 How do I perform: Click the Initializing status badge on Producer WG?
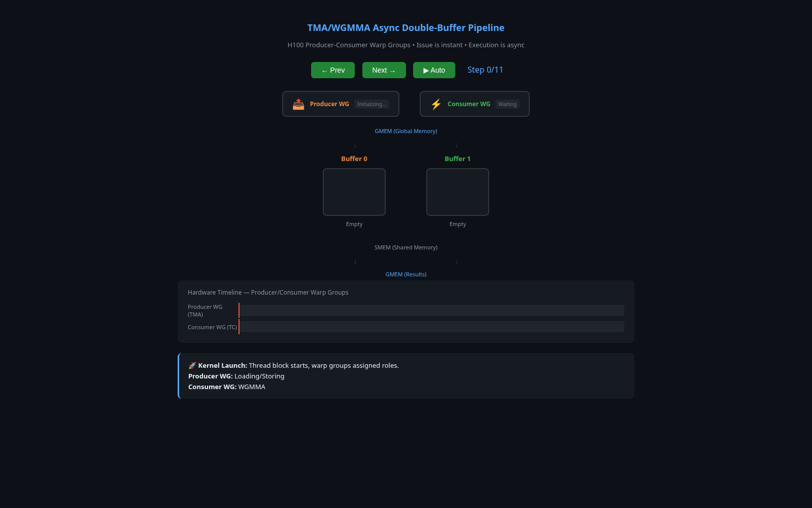click(371, 104)
